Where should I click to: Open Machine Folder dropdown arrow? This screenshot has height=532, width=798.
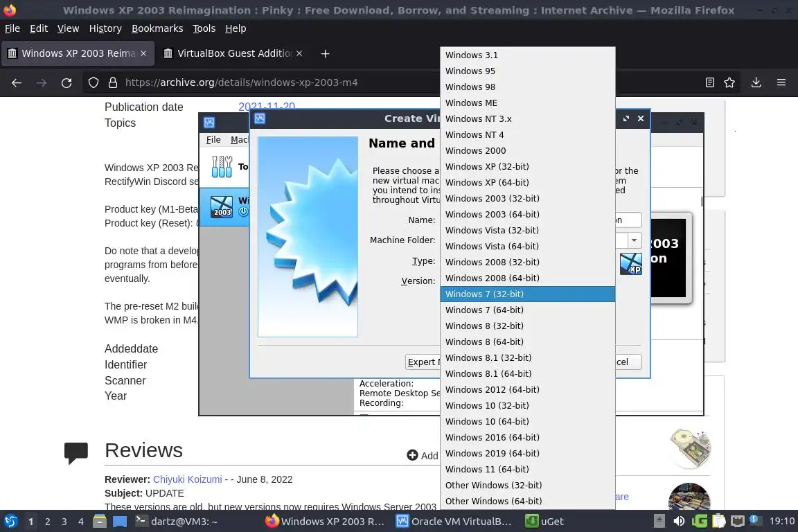click(634, 240)
